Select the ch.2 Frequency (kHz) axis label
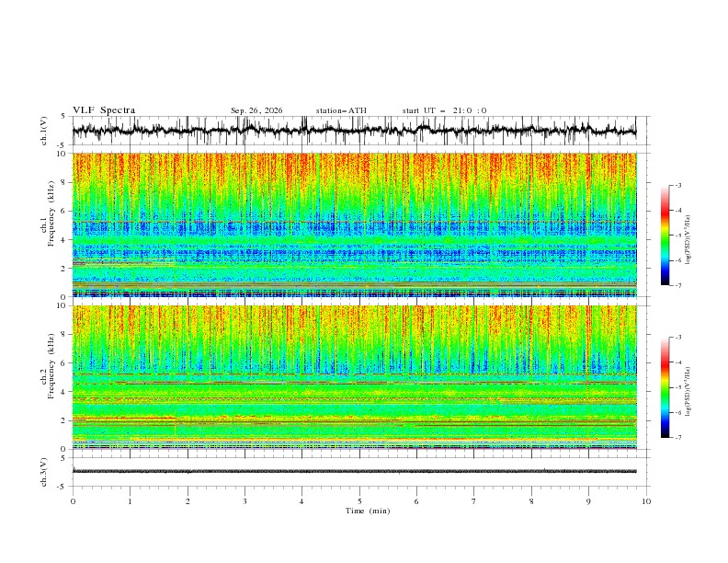This screenshot has width=728, height=563. pos(48,377)
